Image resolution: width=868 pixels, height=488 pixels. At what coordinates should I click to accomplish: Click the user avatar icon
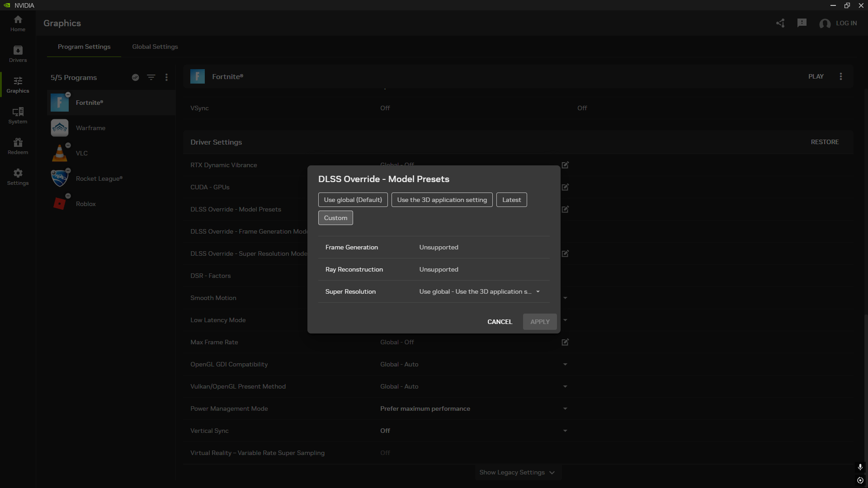click(x=825, y=23)
